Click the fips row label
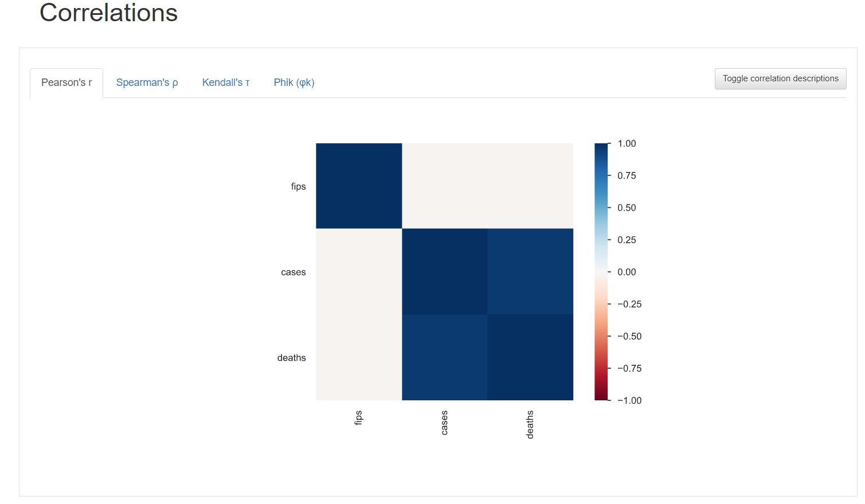 [x=298, y=186]
